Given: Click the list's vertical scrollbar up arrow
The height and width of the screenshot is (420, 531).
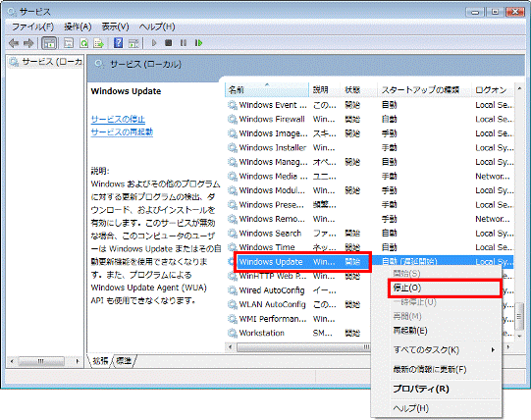Looking at the screenshot, I should (519, 88).
